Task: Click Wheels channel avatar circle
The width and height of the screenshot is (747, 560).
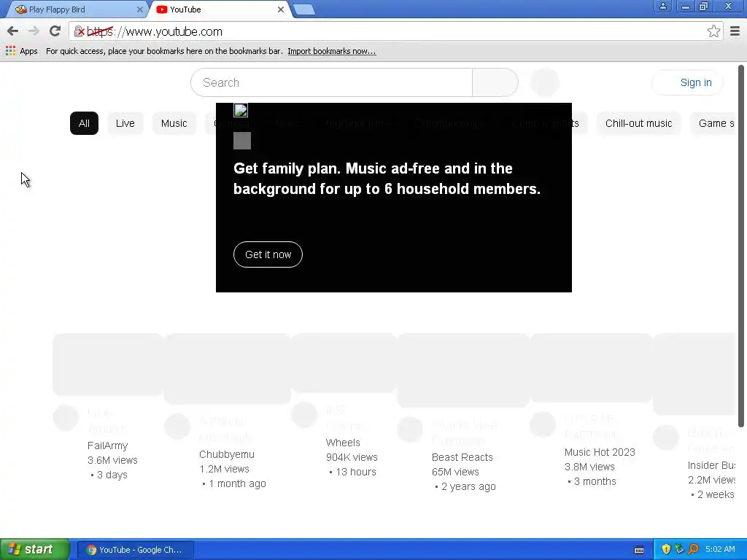Action: (x=304, y=415)
